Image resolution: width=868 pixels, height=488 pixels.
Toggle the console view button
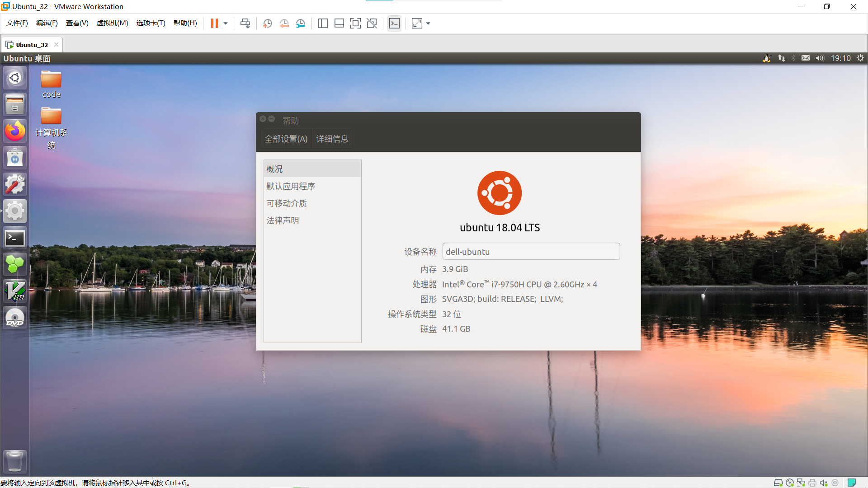[394, 23]
